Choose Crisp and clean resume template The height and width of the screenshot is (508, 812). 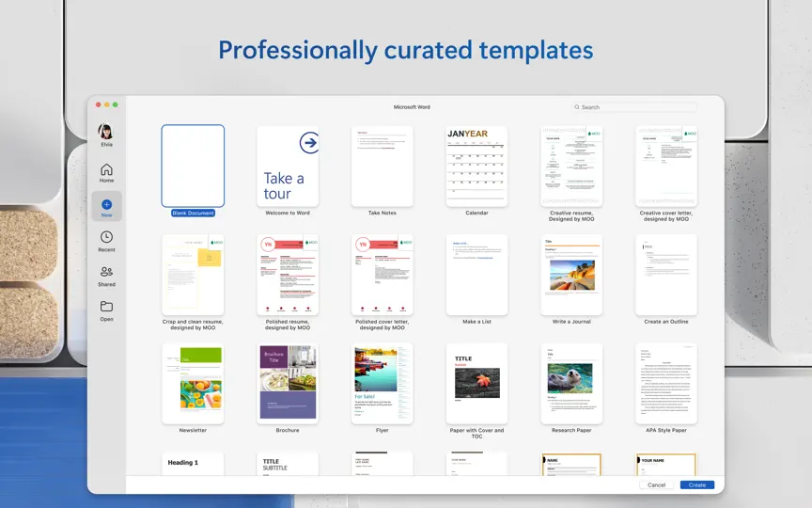pos(193,275)
